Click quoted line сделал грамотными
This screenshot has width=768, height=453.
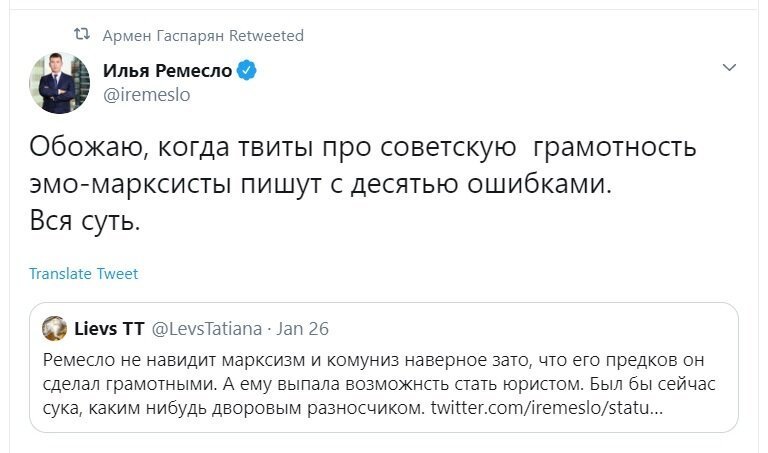coord(130,384)
